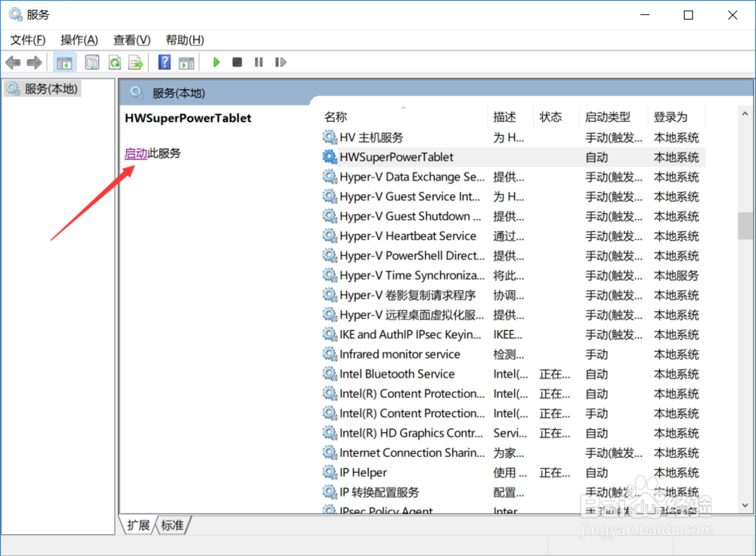Select the Intel(R) Content Protection row set to 手动

tap(513, 413)
